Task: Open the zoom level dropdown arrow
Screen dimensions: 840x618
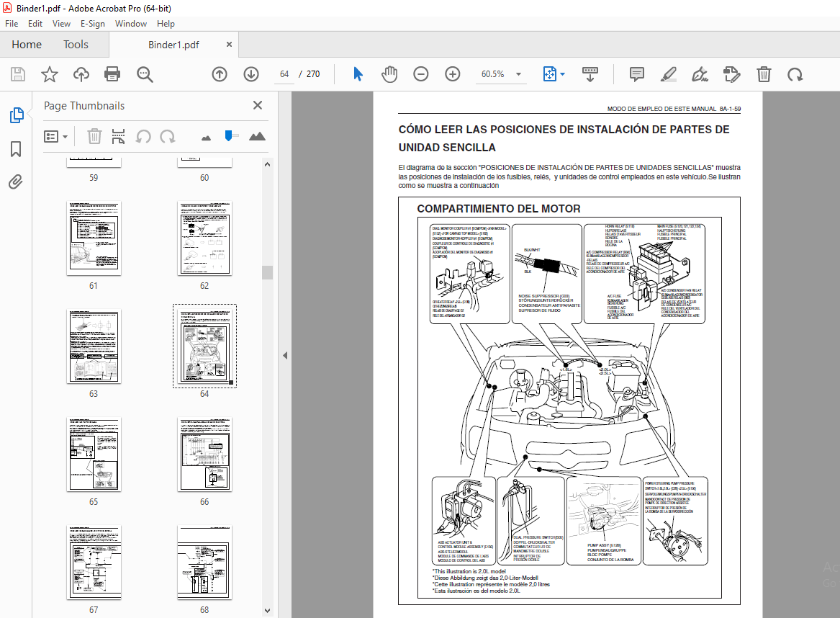Action: click(518, 74)
